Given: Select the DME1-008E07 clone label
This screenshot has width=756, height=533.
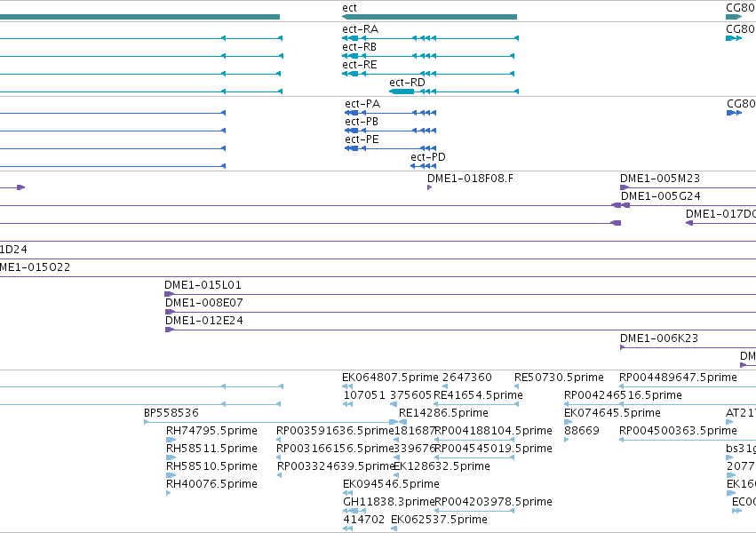Looking at the screenshot, I should [204, 303].
